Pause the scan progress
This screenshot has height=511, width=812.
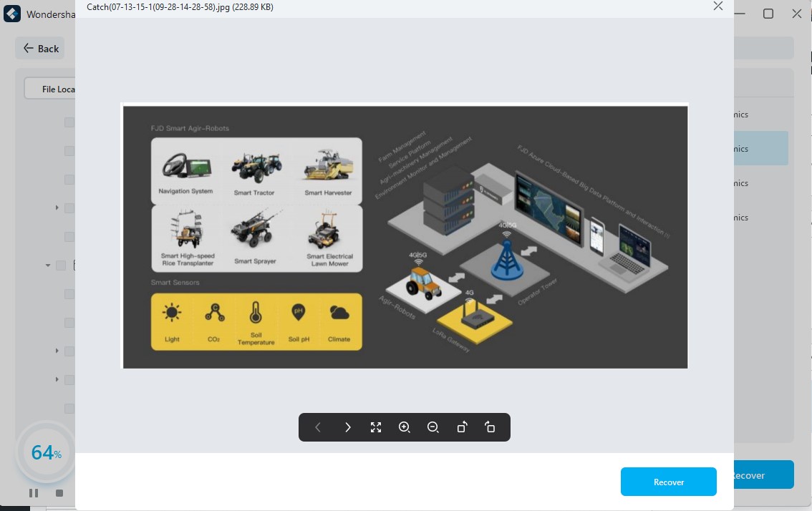[x=34, y=493]
